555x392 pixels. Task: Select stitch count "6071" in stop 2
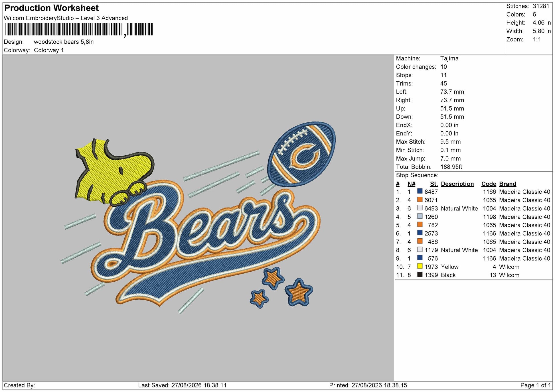pyautogui.click(x=431, y=200)
